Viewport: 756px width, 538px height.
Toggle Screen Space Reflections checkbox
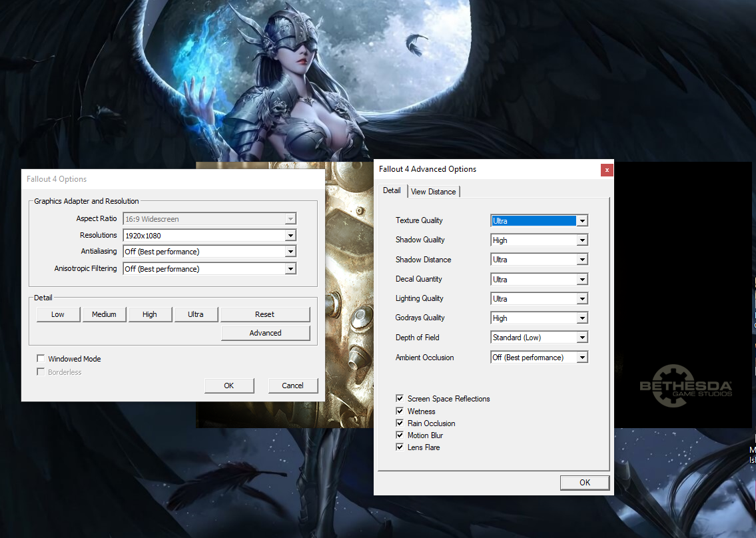pyautogui.click(x=399, y=398)
